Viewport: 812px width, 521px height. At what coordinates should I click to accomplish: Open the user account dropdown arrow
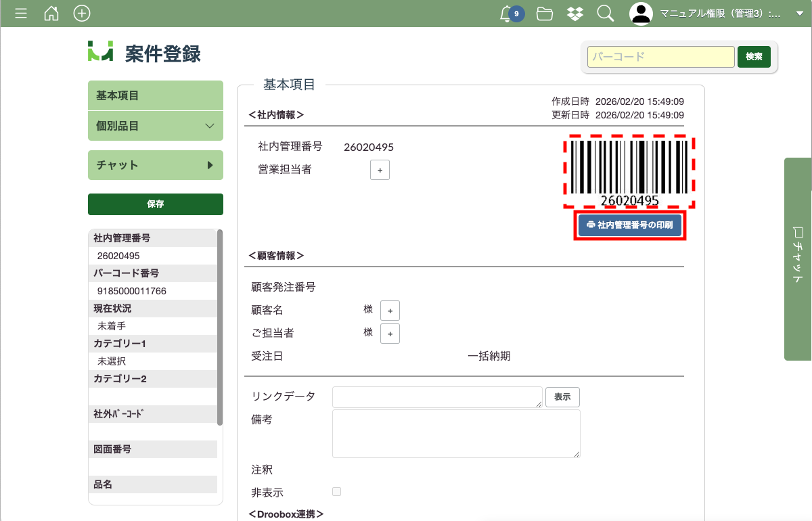click(799, 14)
